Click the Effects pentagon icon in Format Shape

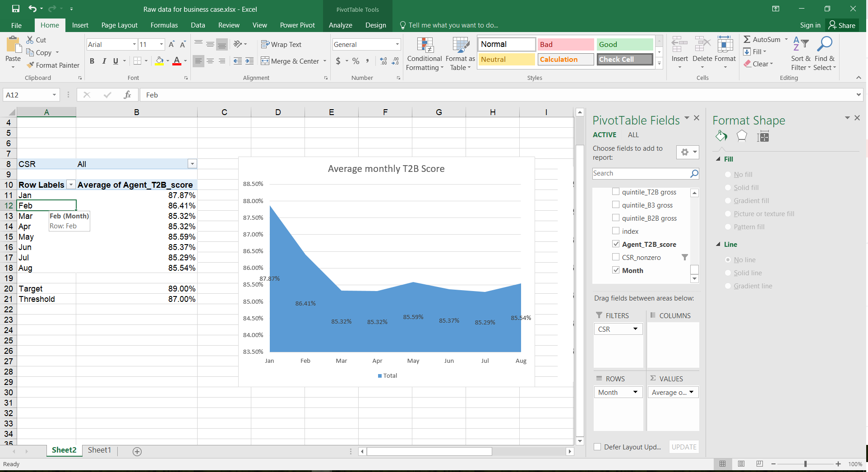click(741, 136)
